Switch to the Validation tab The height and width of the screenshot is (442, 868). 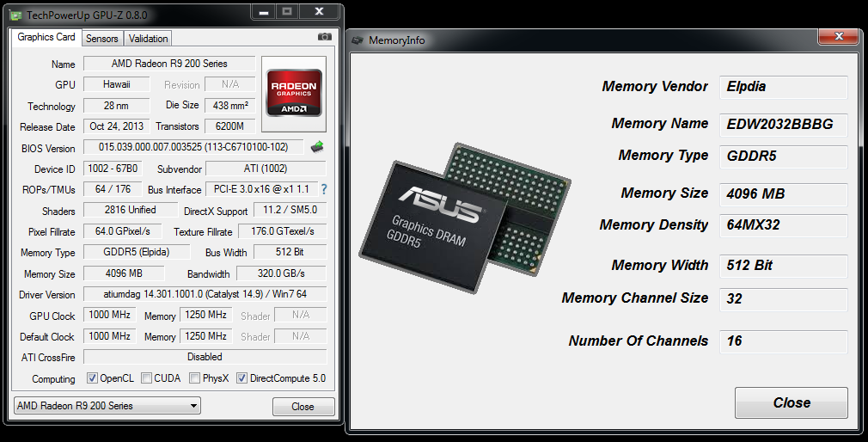tap(148, 38)
